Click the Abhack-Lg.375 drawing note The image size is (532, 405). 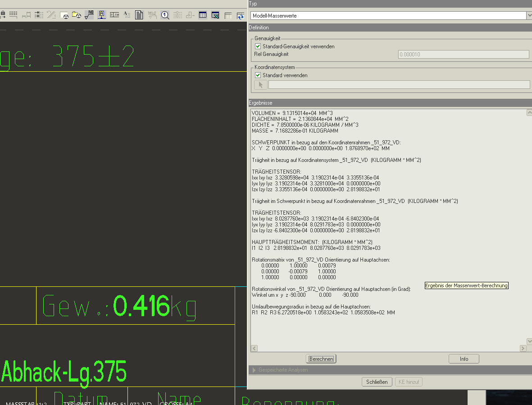64,373
